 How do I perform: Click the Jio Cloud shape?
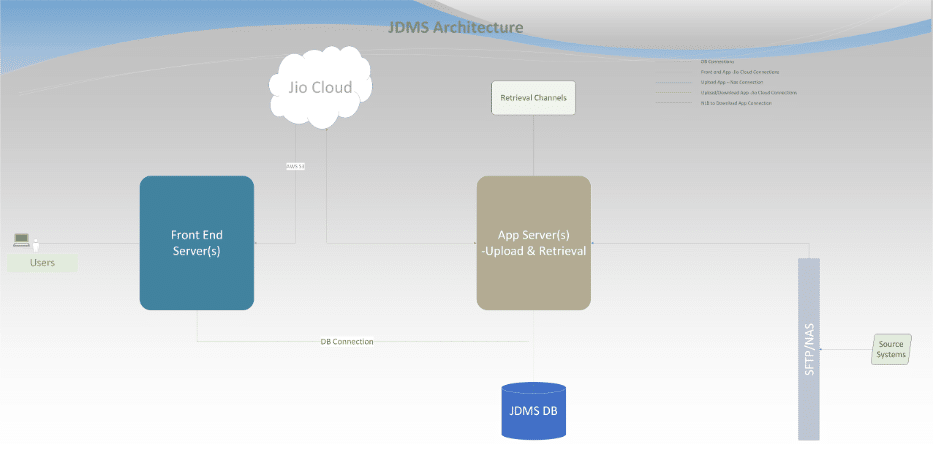pos(320,88)
